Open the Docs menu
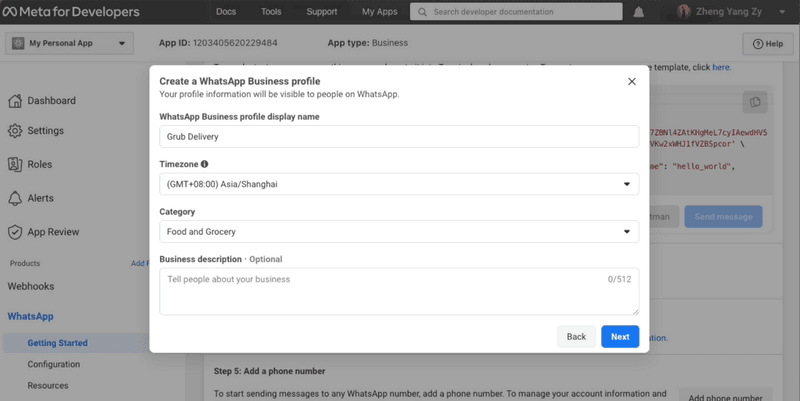The image size is (800, 401). (226, 12)
